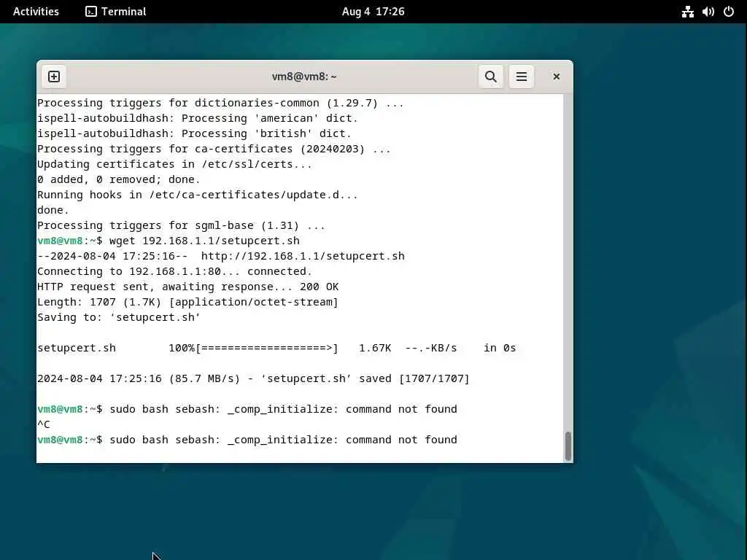
Task: Click 'Processing triggers for sgml-base' line
Action: click(181, 225)
